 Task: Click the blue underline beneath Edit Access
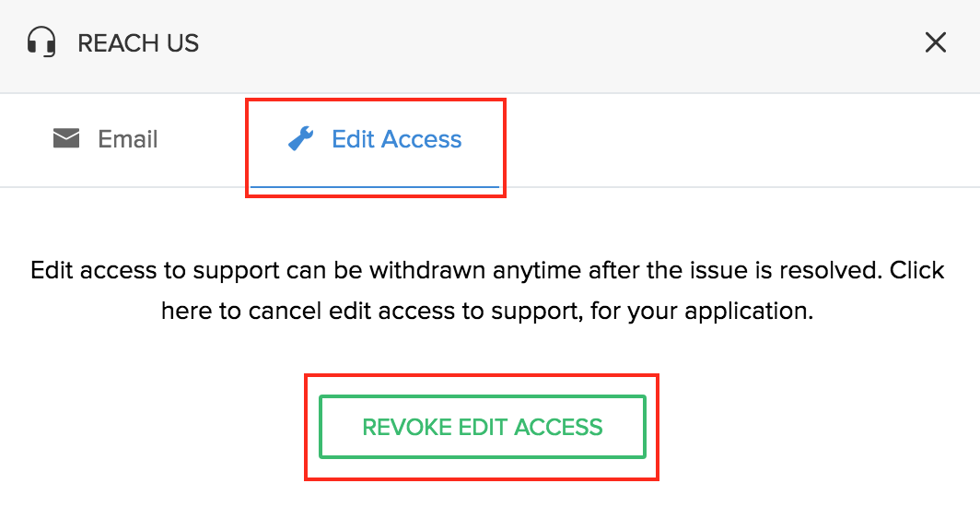click(x=375, y=186)
